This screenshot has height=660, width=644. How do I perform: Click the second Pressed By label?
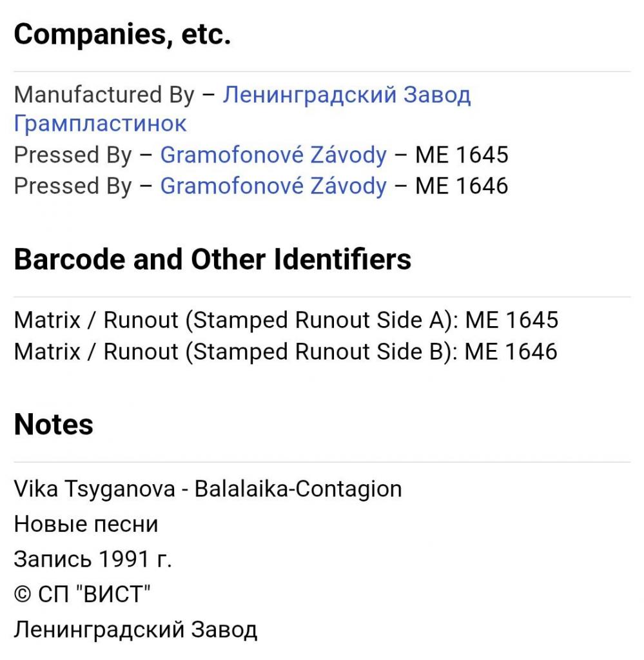tap(72, 186)
